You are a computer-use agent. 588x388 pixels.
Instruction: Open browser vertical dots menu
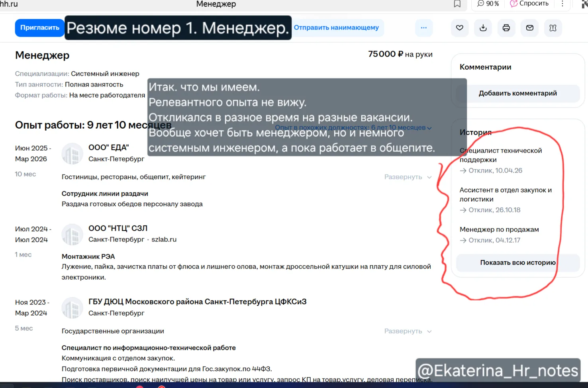[x=563, y=4]
